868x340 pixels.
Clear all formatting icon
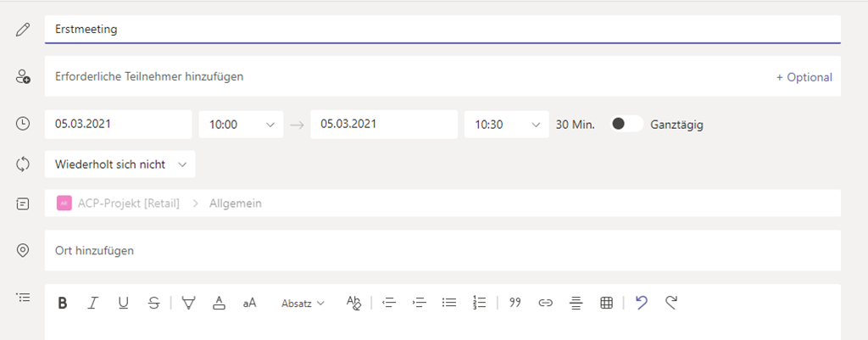pos(353,303)
